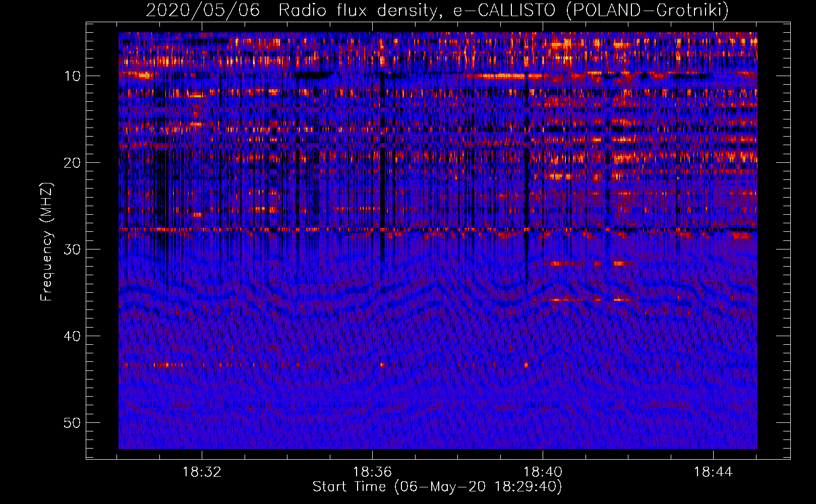Screen dimensions: 816x504
Task: Click the frequency tick label 50
Action: pos(73,423)
